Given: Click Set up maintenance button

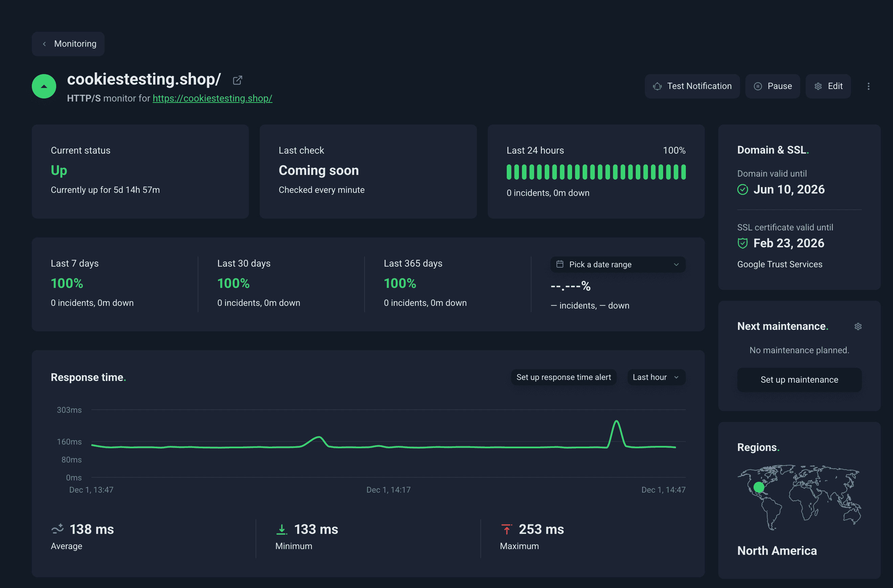Looking at the screenshot, I should (799, 380).
